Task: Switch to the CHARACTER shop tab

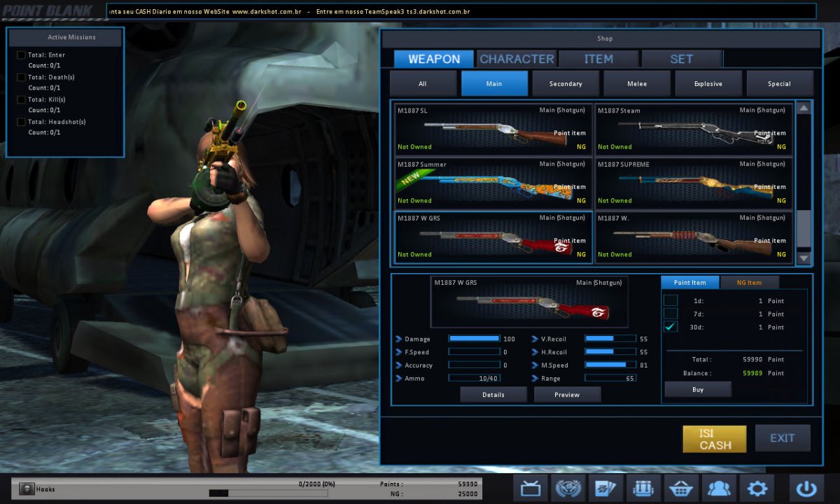Action: 517,59
